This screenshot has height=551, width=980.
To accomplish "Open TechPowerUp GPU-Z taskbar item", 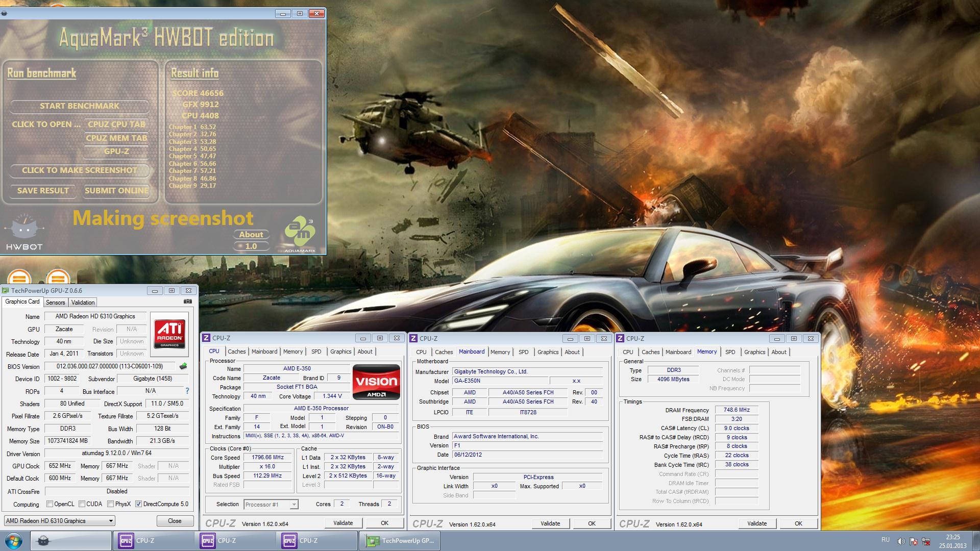I will 399,541.
